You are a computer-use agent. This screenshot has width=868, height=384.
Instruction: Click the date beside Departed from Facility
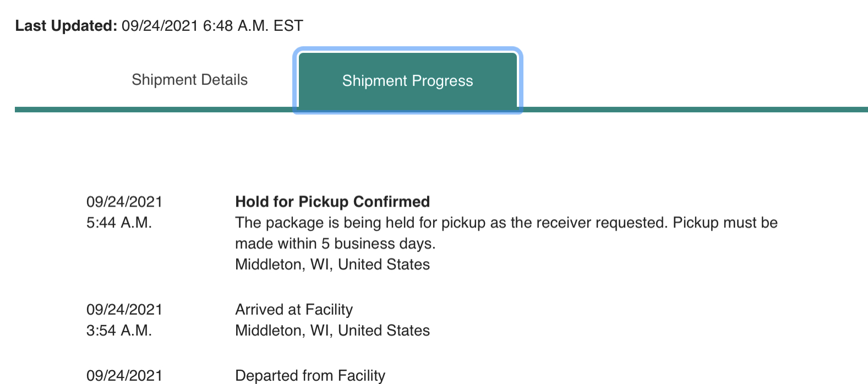[x=124, y=376]
